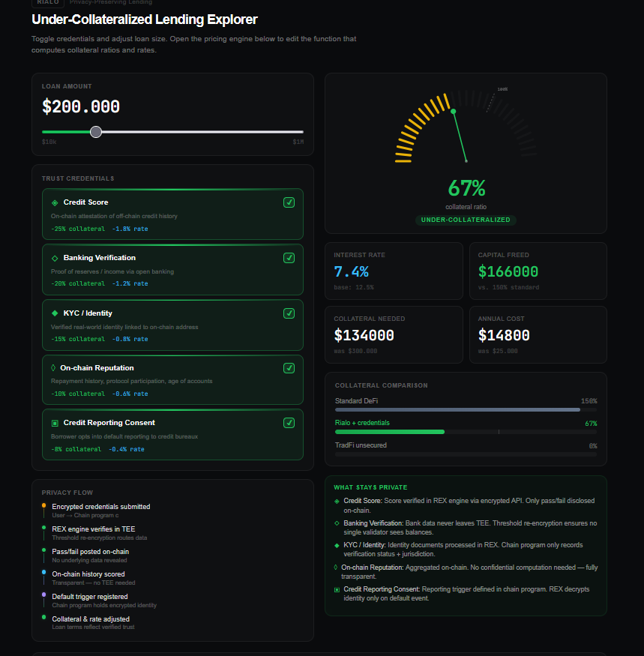The height and width of the screenshot is (656, 644).
Task: Click the collateral ratio gauge needle
Action: point(460,136)
